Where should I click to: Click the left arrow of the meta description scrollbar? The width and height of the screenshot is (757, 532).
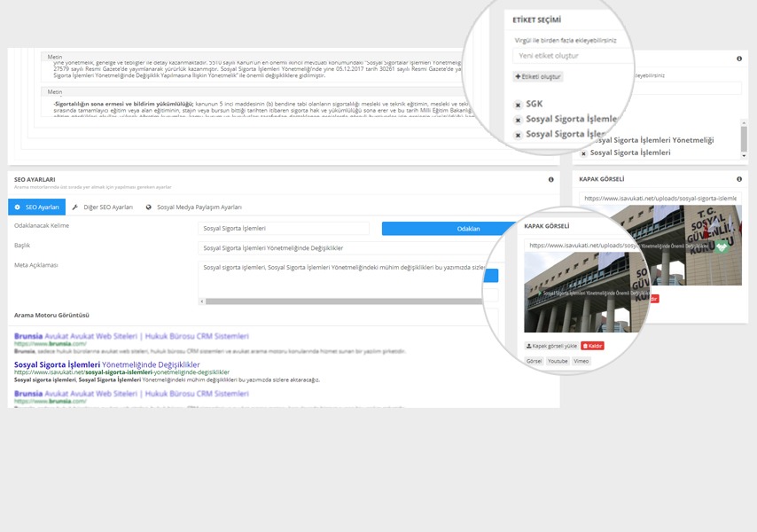(x=202, y=301)
